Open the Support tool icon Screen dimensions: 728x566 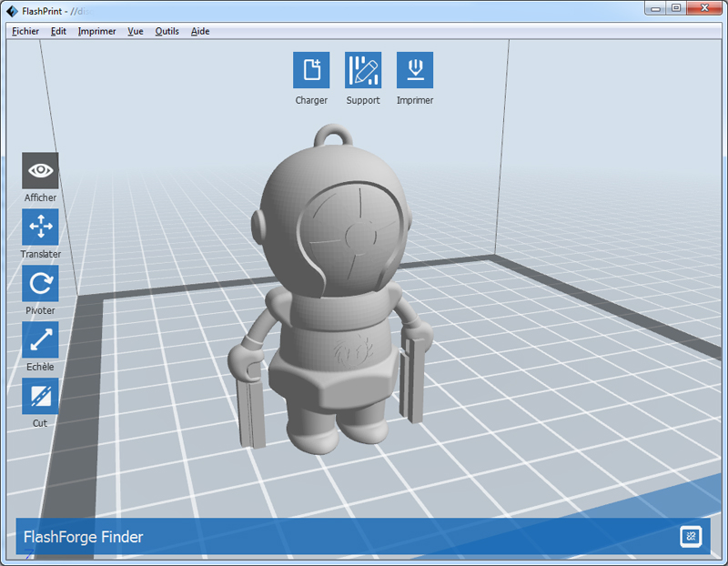coord(363,70)
